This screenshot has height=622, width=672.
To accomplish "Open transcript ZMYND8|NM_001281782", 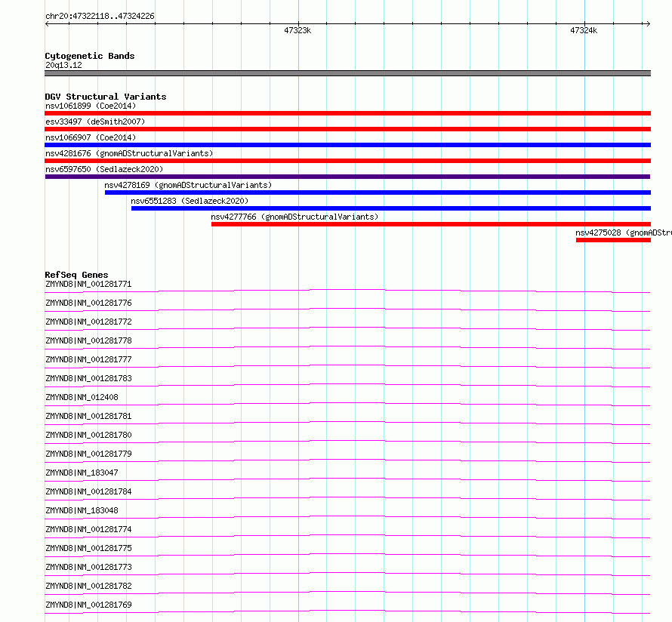I will pos(88,586).
